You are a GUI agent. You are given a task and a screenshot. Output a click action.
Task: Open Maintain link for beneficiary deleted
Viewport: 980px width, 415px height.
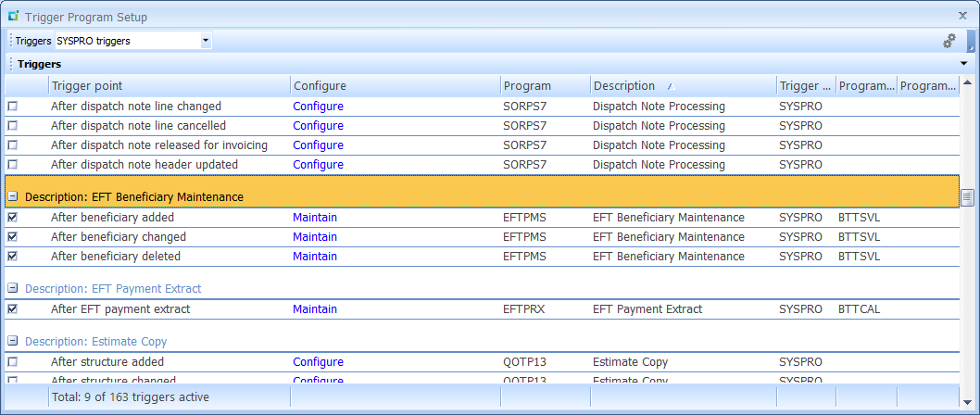coord(315,257)
